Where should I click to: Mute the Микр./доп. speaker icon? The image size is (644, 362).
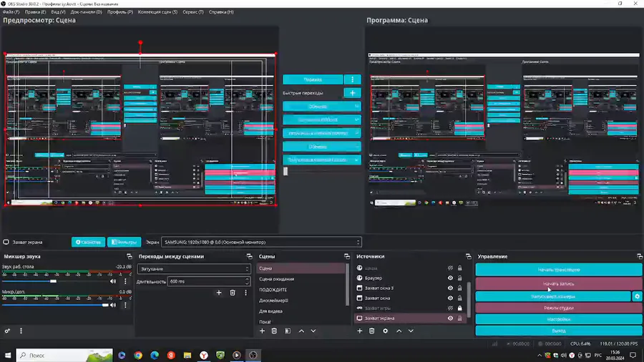tap(113, 305)
